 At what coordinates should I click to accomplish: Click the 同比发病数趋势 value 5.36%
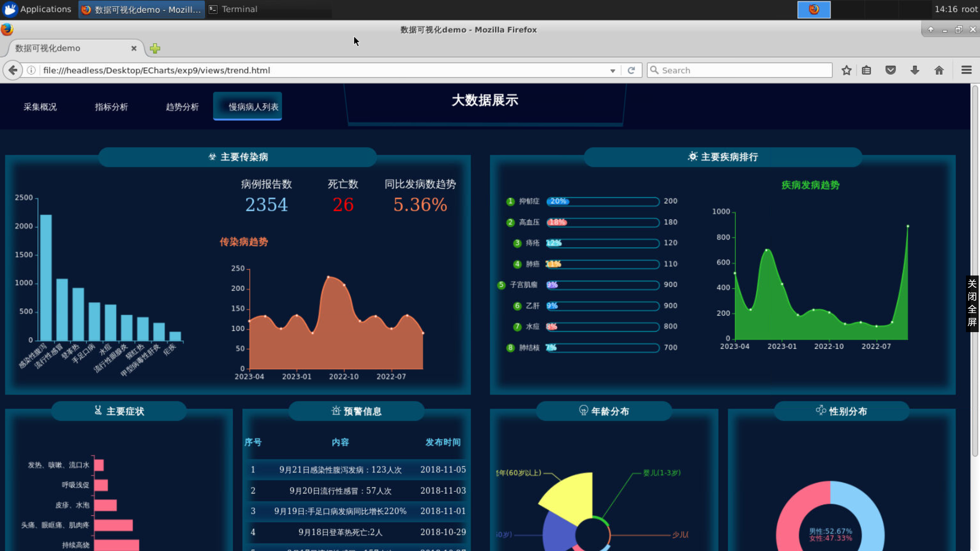click(x=420, y=205)
